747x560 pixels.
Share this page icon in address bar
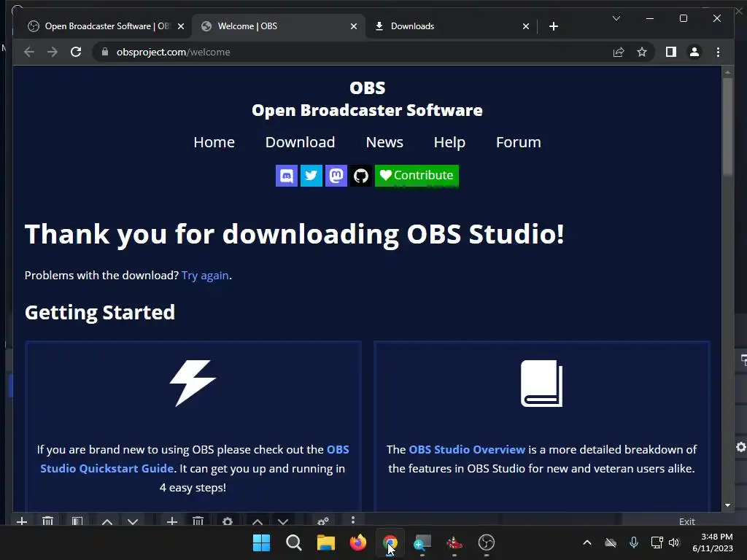click(619, 52)
